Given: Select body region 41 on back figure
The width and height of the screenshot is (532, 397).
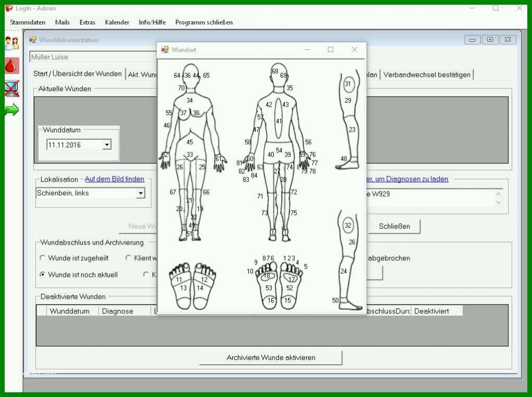Looking at the screenshot, I should coord(279,121).
